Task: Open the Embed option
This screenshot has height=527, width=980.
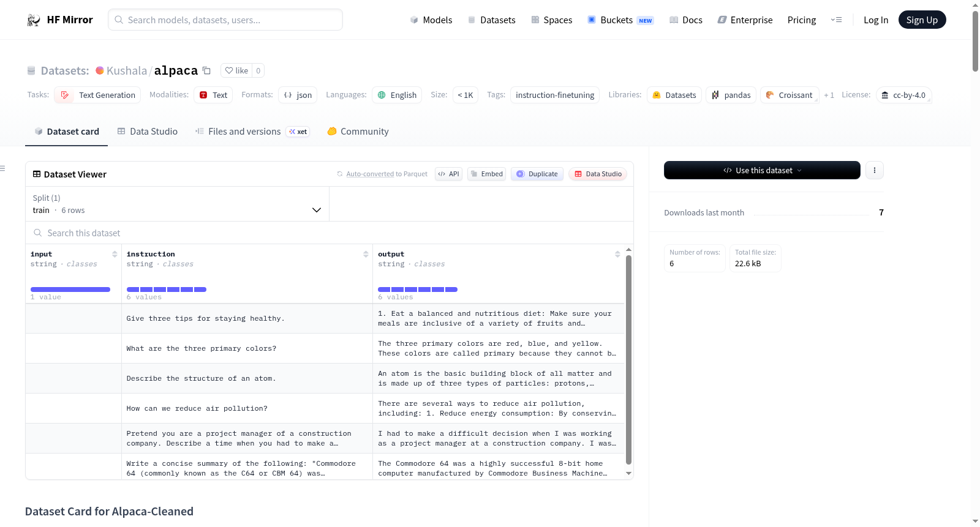Action: (486, 174)
